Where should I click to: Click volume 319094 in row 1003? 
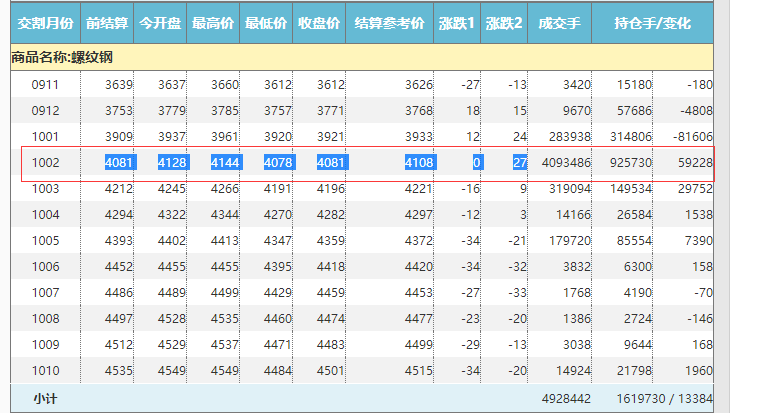pos(570,189)
